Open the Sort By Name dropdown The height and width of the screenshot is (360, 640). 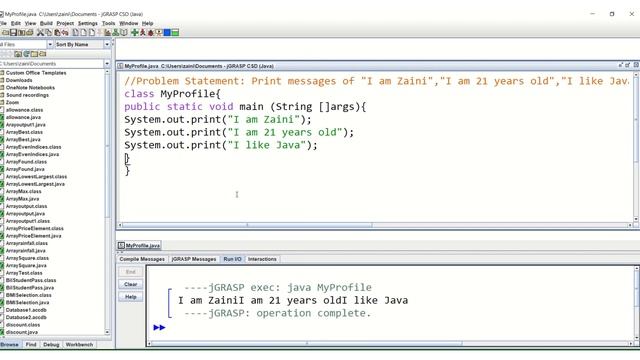[x=107, y=44]
